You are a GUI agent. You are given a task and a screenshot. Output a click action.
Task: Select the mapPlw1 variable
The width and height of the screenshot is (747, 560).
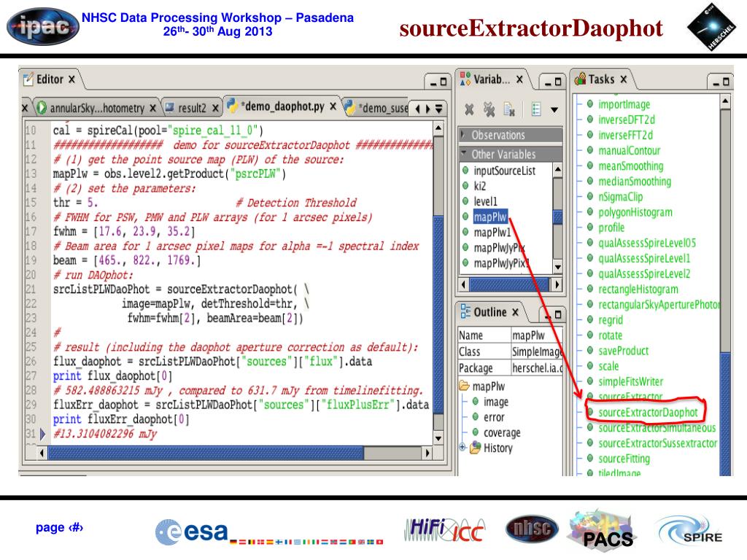(x=492, y=233)
